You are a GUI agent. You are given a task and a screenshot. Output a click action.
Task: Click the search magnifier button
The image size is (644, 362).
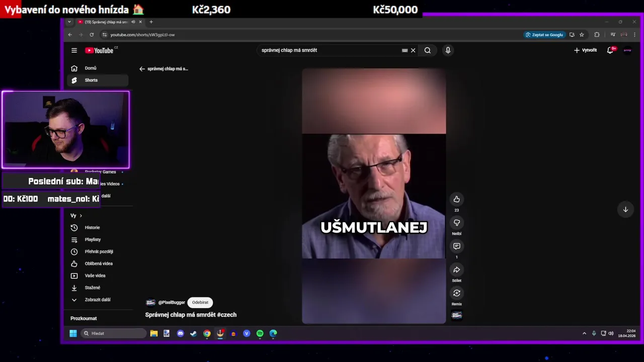point(427,50)
